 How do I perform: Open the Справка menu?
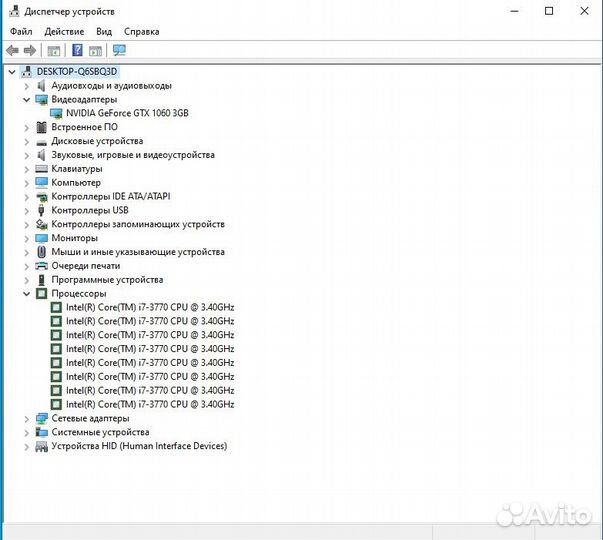pos(142,32)
